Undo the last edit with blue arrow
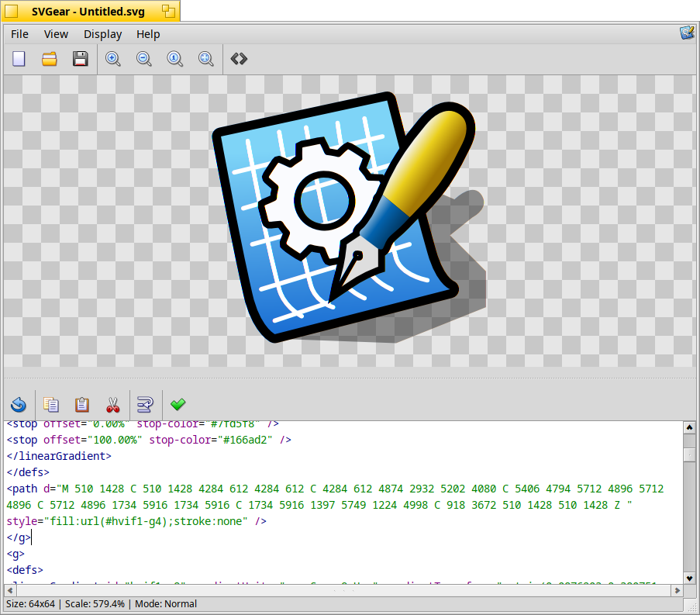The height and width of the screenshot is (615, 700). pyautogui.click(x=19, y=404)
